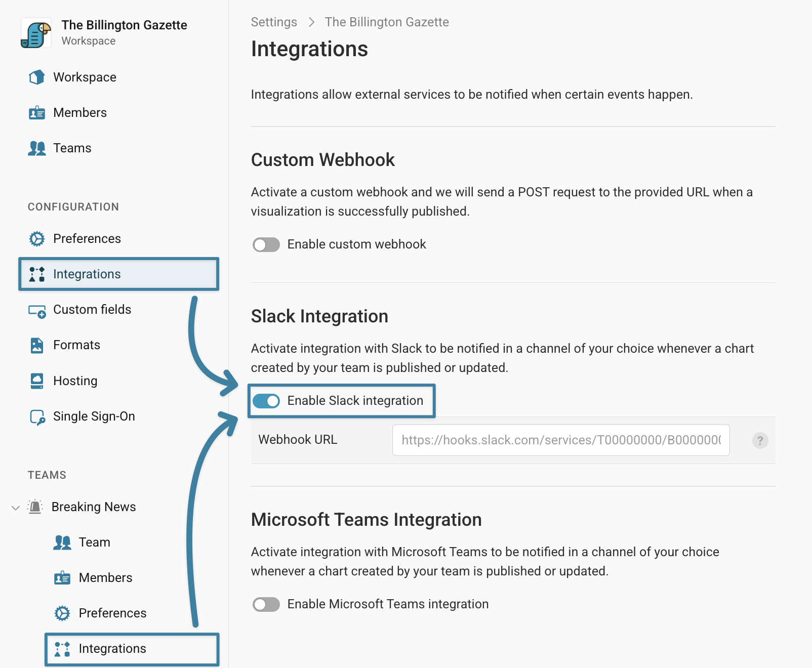Click the Settings breadcrumb link

tap(274, 22)
